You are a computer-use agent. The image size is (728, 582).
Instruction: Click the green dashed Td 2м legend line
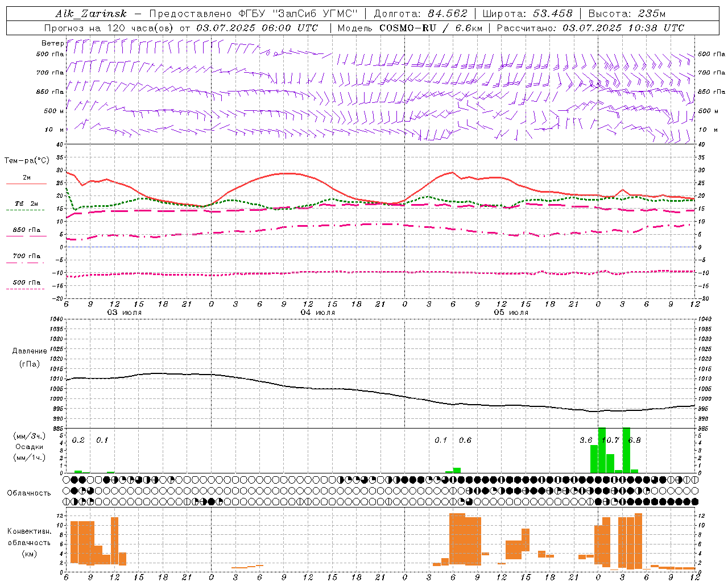[x=25, y=210]
